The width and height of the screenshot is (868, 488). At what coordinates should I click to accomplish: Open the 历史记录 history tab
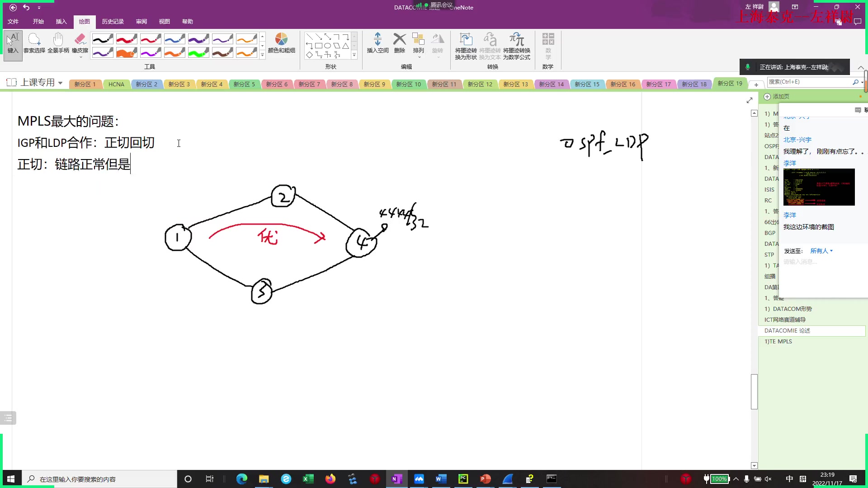point(113,21)
